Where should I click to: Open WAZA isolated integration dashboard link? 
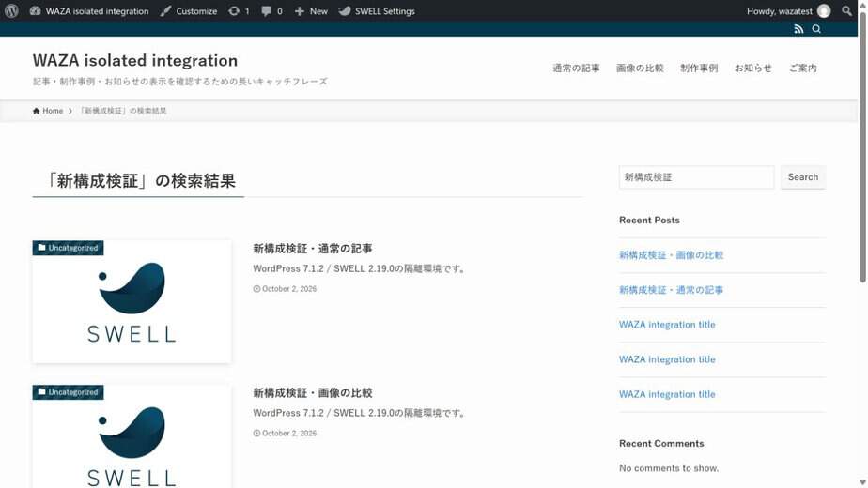tap(89, 11)
